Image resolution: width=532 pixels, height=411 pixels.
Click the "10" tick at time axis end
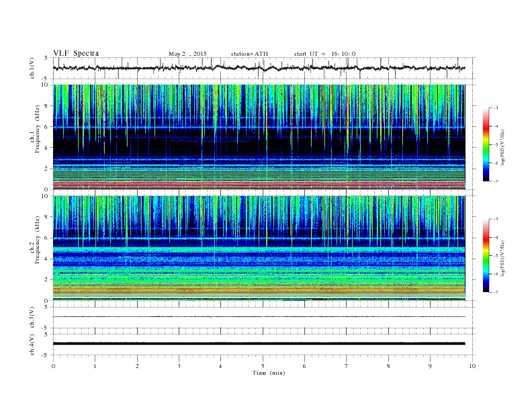[x=472, y=366]
